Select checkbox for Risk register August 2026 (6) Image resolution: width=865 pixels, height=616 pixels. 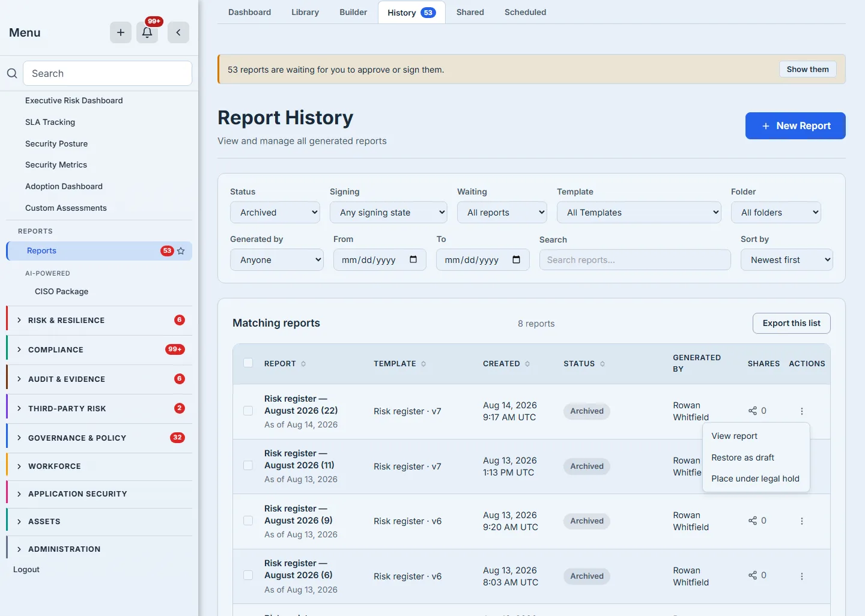(x=248, y=575)
